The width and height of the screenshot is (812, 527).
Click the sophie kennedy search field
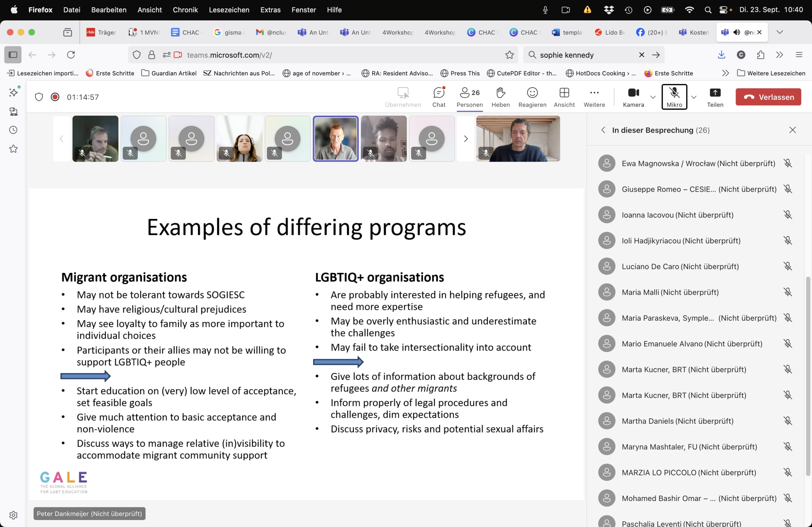584,55
